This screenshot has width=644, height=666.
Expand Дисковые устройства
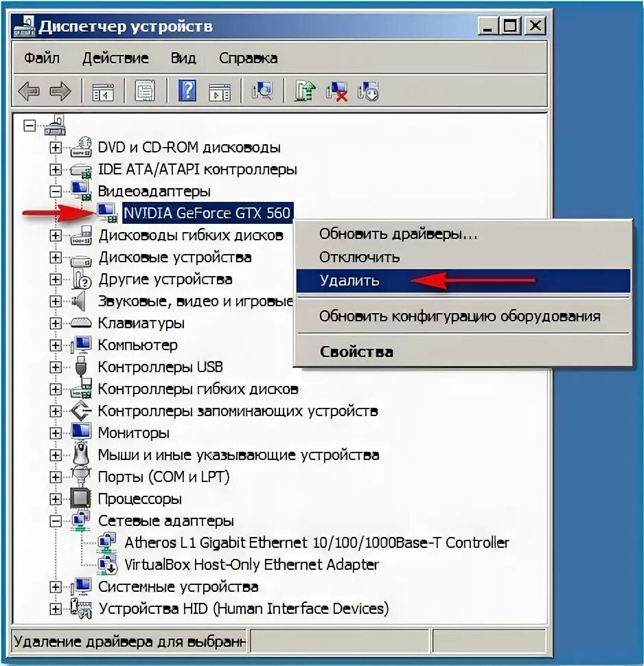[x=55, y=257]
